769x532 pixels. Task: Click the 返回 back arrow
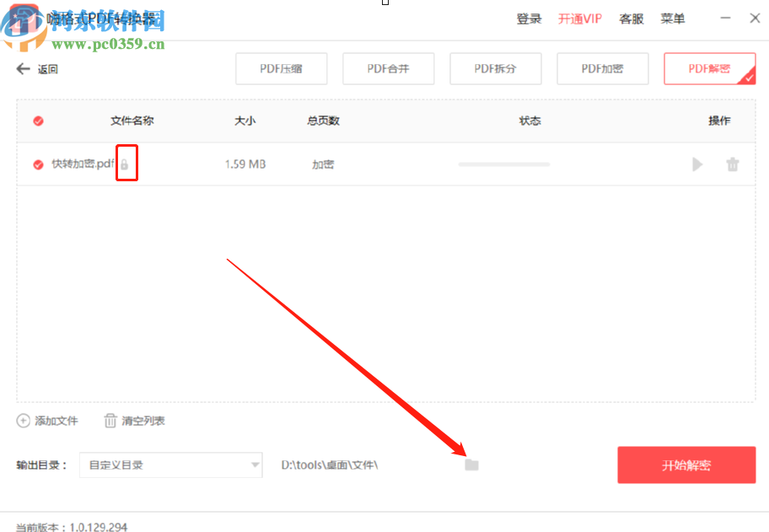coord(23,68)
